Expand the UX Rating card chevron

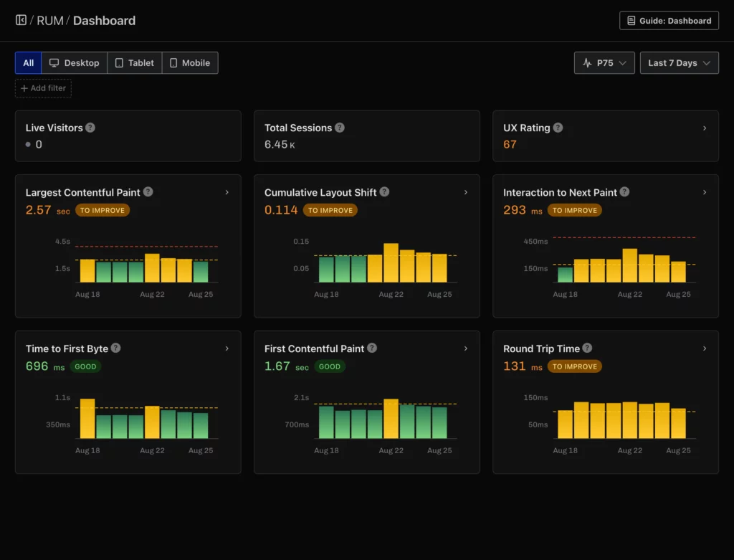point(705,128)
